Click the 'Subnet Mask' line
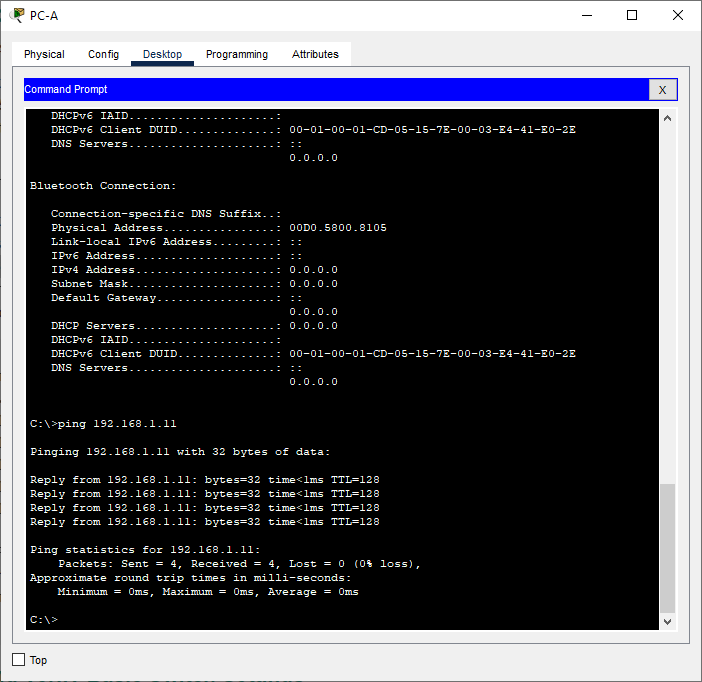This screenshot has height=682, width=702. pyautogui.click(x=194, y=284)
